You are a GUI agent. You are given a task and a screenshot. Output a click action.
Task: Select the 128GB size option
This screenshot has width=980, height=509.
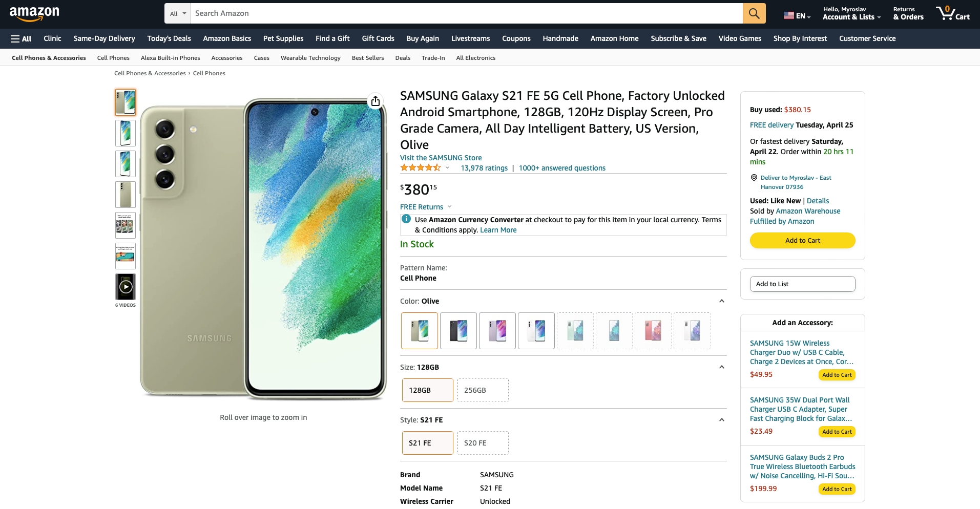[427, 390]
